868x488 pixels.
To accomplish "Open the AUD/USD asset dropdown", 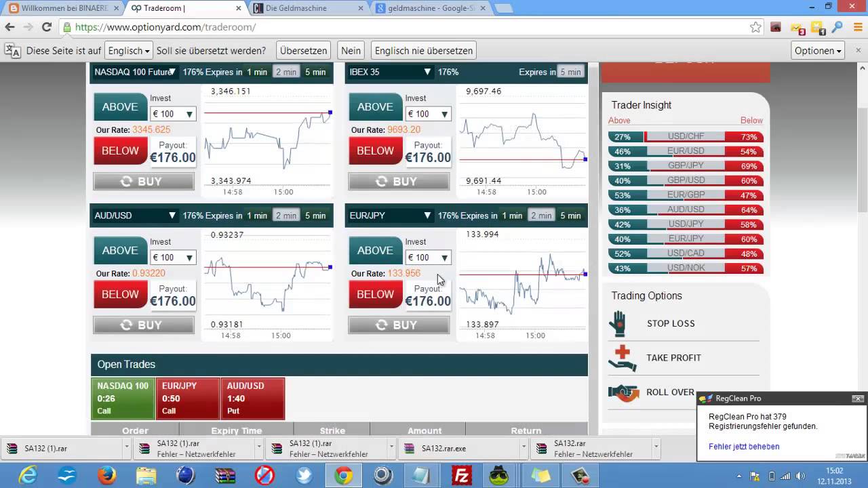I will pyautogui.click(x=135, y=216).
